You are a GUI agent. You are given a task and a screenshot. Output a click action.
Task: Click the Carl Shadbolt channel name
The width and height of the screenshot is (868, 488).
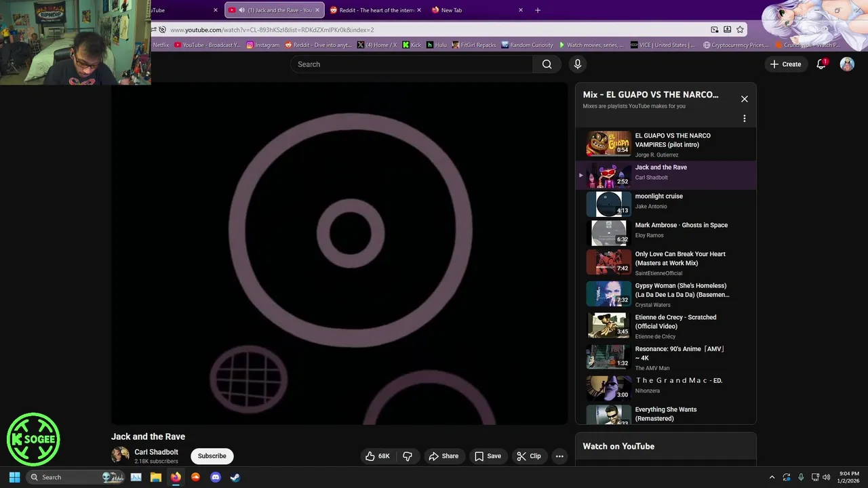click(x=156, y=452)
